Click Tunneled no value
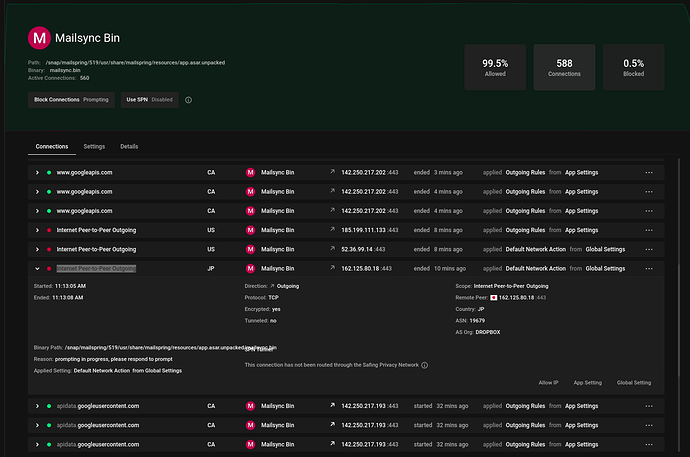 [273, 321]
